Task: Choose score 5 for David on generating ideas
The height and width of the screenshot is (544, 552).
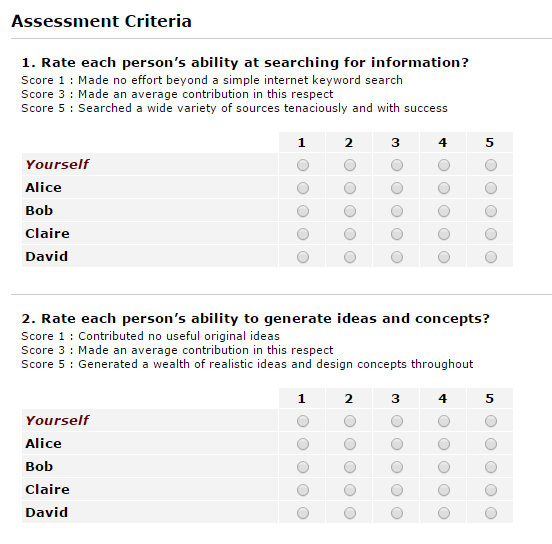Action: tap(491, 513)
